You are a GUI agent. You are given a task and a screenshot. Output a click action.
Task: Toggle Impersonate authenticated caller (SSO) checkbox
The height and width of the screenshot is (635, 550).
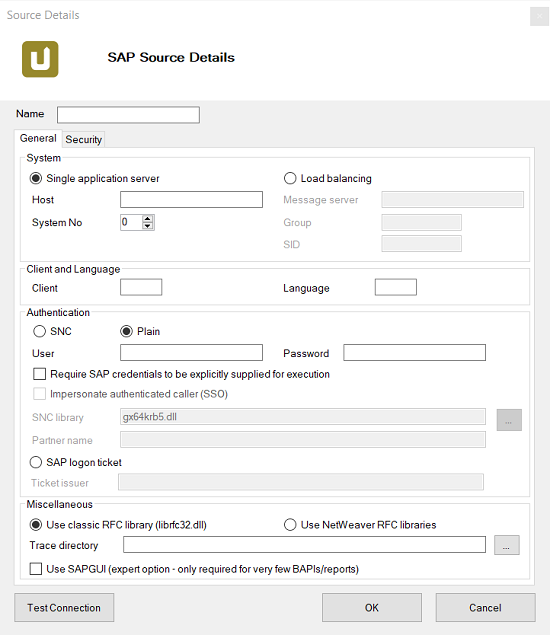point(39,394)
